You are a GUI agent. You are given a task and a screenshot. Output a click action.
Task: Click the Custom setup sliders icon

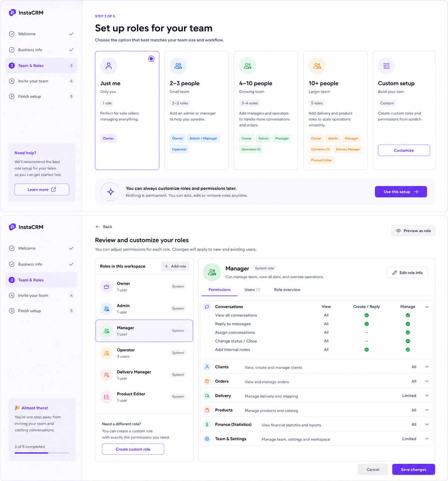(386, 66)
